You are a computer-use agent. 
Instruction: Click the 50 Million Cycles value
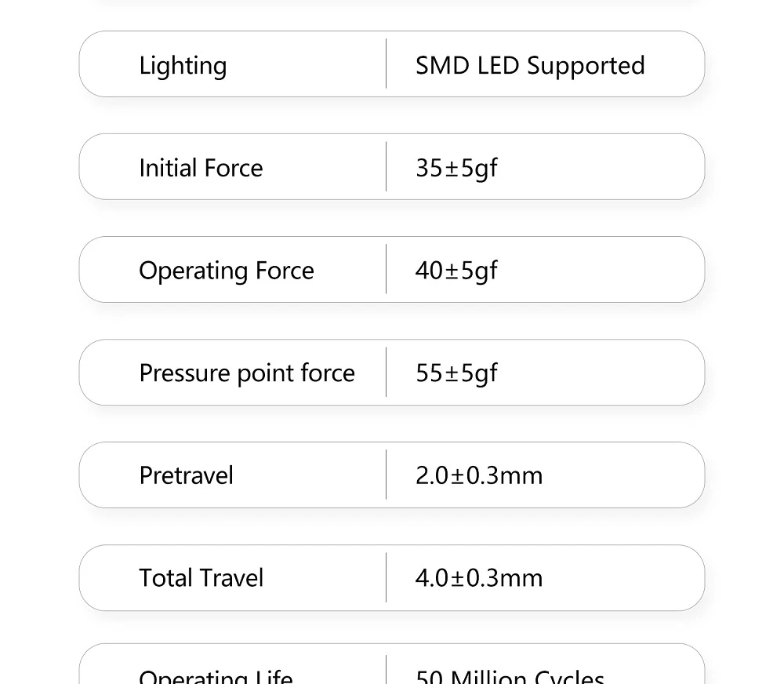click(x=510, y=676)
